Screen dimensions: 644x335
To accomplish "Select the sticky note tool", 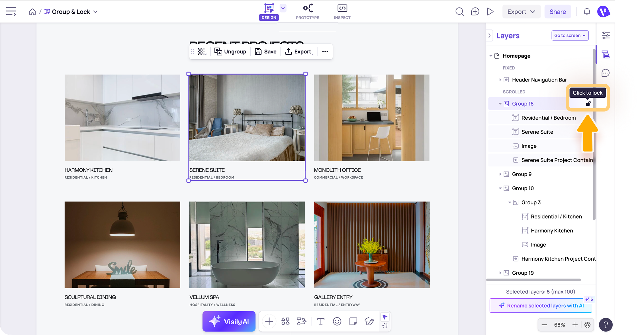I will 353,322.
